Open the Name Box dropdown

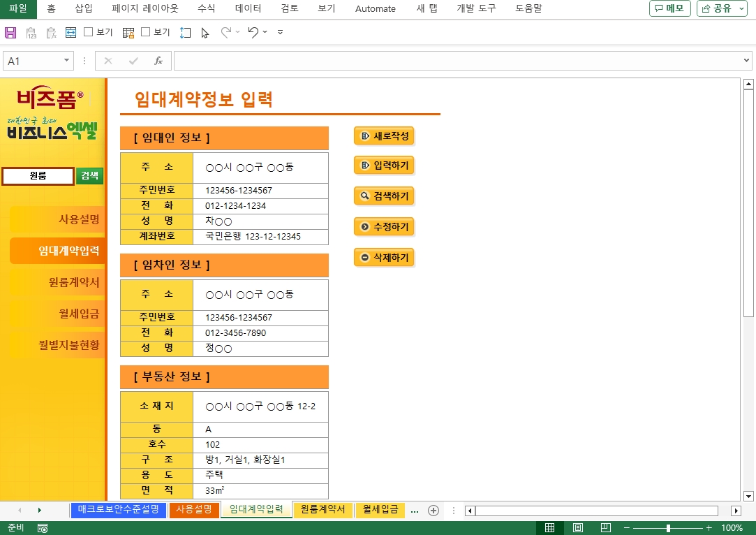pyautogui.click(x=67, y=61)
